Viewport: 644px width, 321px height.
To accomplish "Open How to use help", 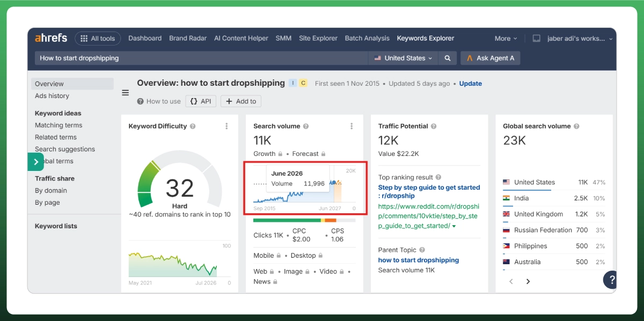I will 159,101.
